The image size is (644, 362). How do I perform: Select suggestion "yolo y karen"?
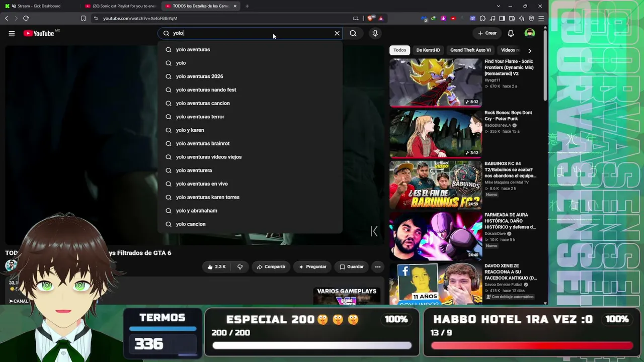250,130
